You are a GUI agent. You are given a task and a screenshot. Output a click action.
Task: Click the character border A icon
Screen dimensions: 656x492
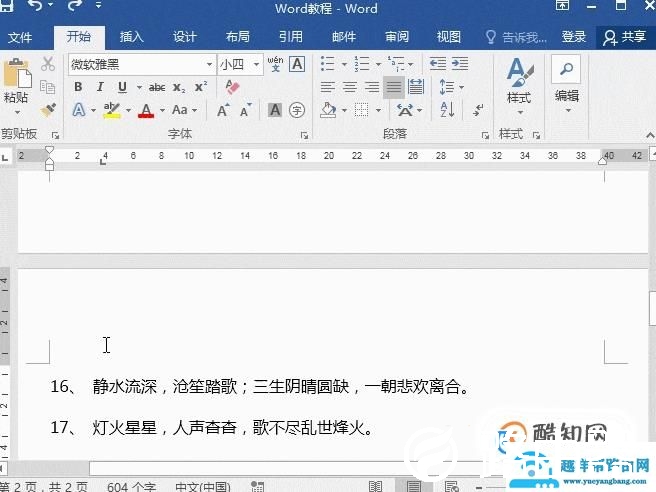(x=297, y=64)
